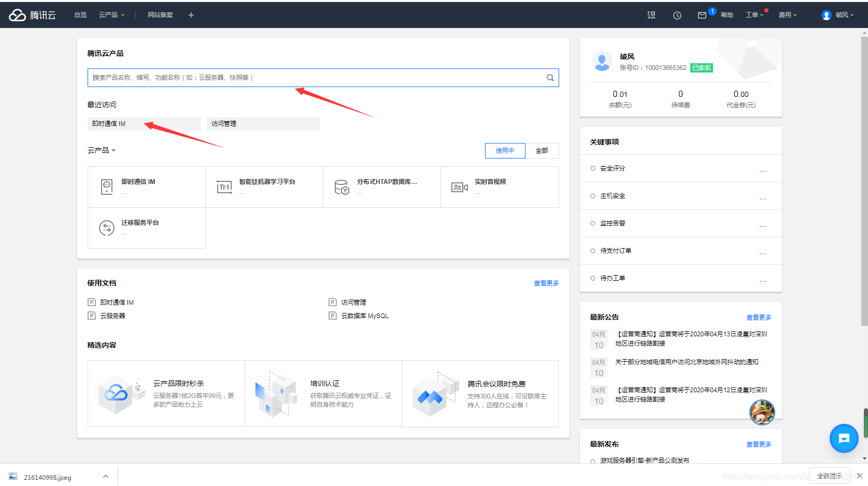Image resolution: width=868 pixels, height=486 pixels.
Task: Click 查看更多 in 最新发布 section
Action: pos(759,445)
